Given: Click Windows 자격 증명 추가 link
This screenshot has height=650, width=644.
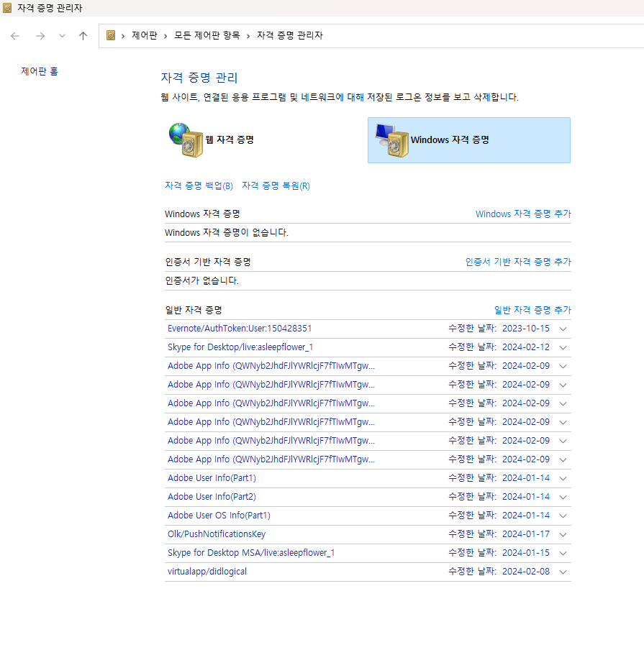Looking at the screenshot, I should pos(523,214).
